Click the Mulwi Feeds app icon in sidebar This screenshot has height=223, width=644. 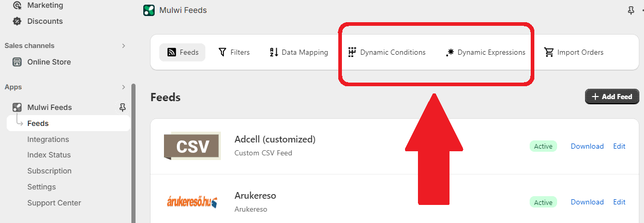[17, 107]
